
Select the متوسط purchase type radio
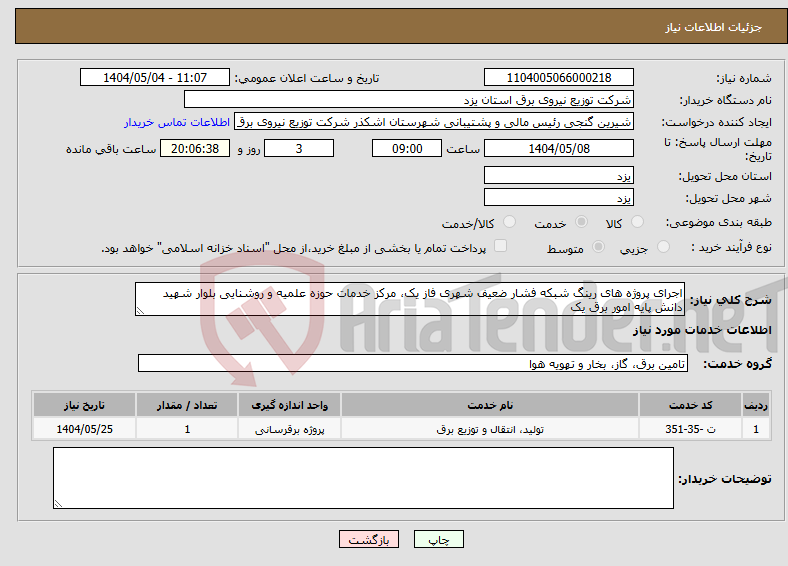(598, 246)
